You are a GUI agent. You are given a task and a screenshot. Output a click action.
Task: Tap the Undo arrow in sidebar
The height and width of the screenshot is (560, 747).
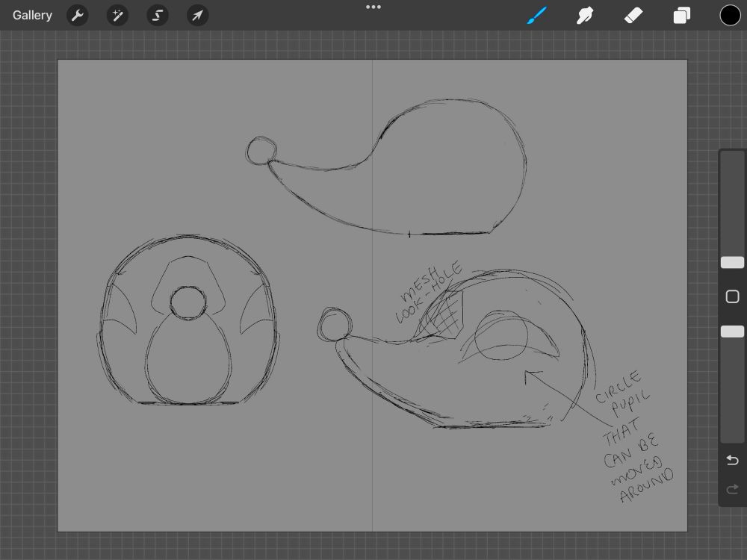pos(732,459)
